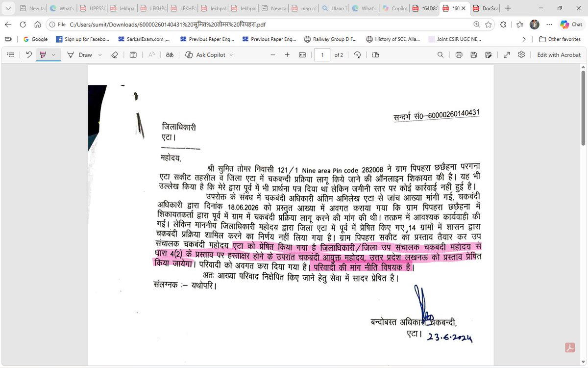The image size is (588, 368).
Task: Go to browser home page
Action: click(x=37, y=24)
